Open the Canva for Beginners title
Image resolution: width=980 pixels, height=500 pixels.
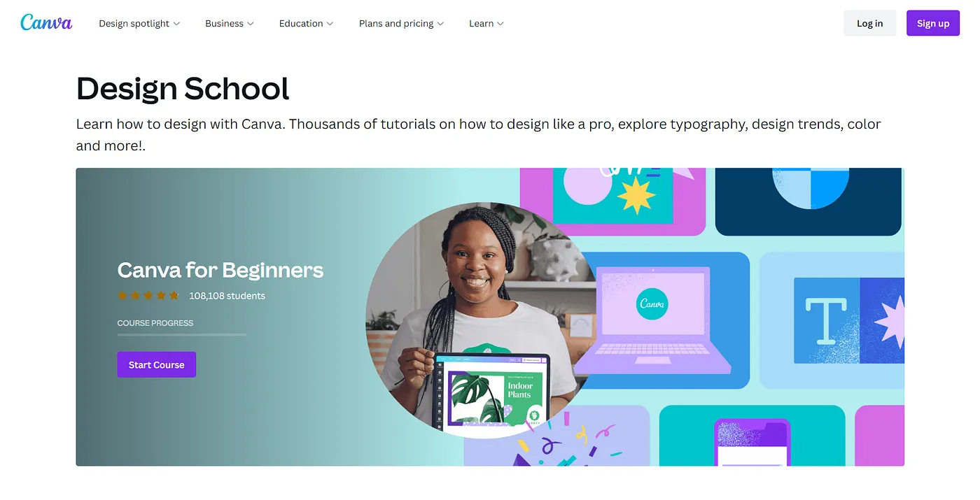tap(220, 270)
